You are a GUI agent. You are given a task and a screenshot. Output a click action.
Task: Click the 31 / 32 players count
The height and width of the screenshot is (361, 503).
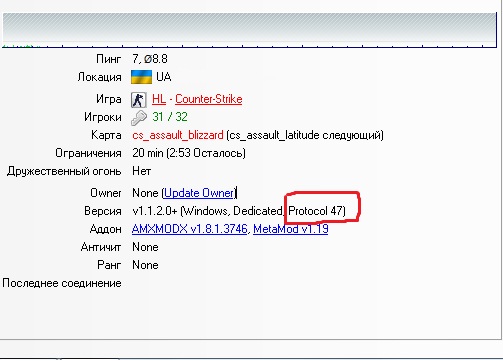tap(170, 117)
